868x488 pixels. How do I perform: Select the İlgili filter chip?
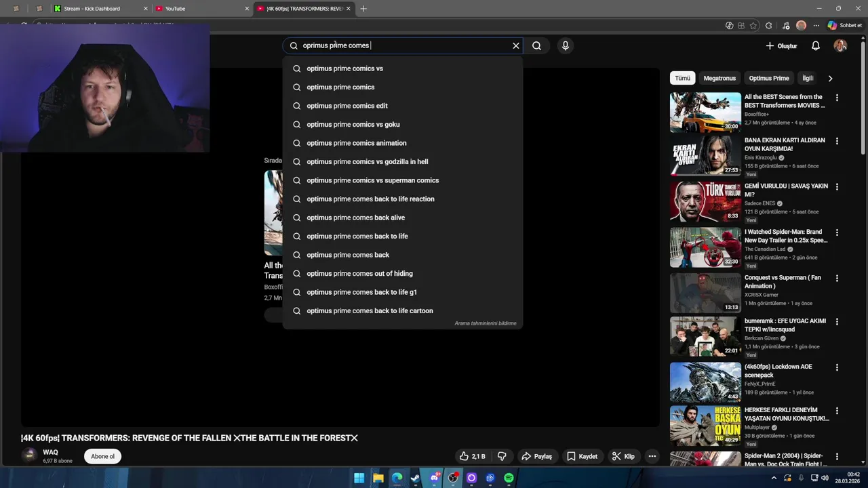click(808, 78)
